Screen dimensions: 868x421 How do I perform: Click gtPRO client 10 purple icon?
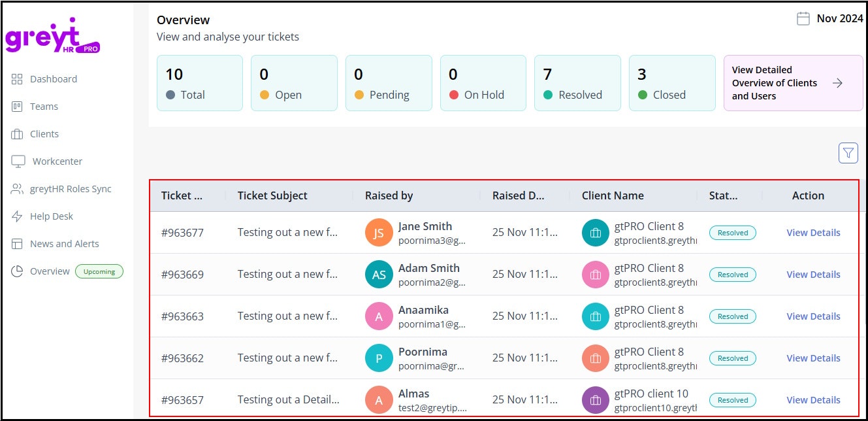[595, 400]
